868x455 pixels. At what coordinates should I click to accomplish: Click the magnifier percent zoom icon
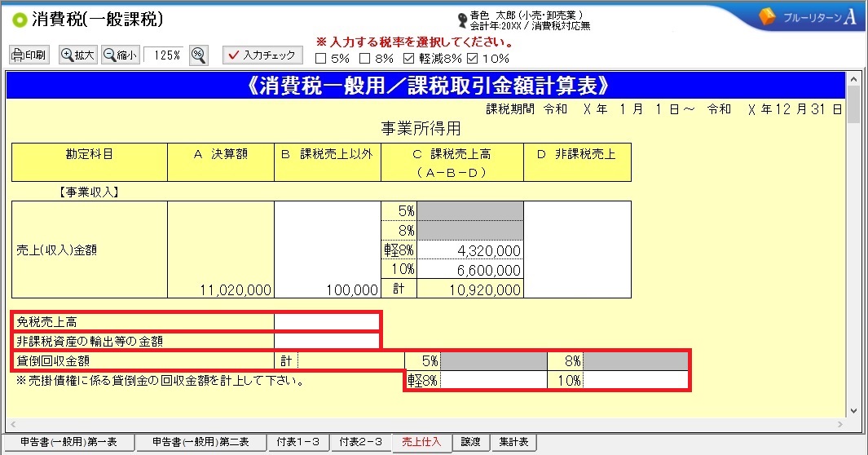[199, 55]
